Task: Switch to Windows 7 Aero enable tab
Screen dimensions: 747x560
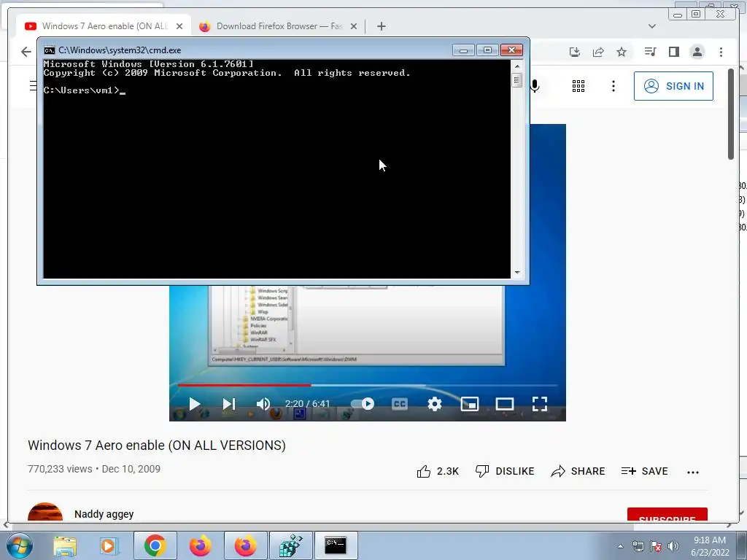Action: click(x=104, y=26)
